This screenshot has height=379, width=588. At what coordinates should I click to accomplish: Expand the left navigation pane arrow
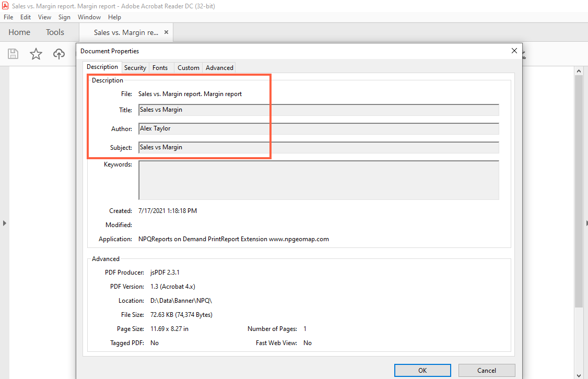5,223
